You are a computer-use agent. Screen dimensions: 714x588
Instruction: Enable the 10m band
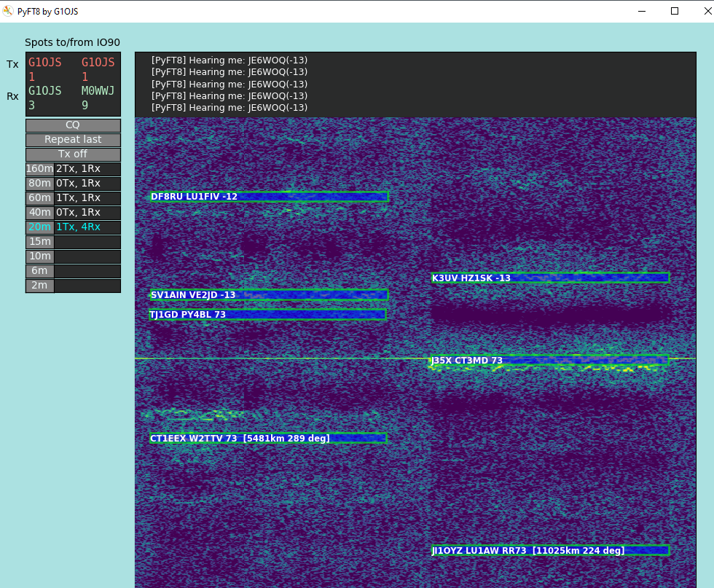point(39,256)
